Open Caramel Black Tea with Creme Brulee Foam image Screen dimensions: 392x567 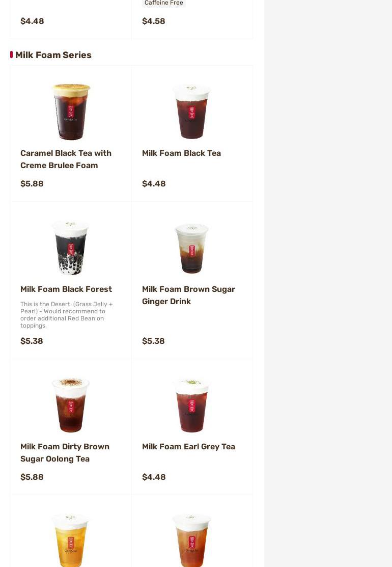[x=71, y=112]
